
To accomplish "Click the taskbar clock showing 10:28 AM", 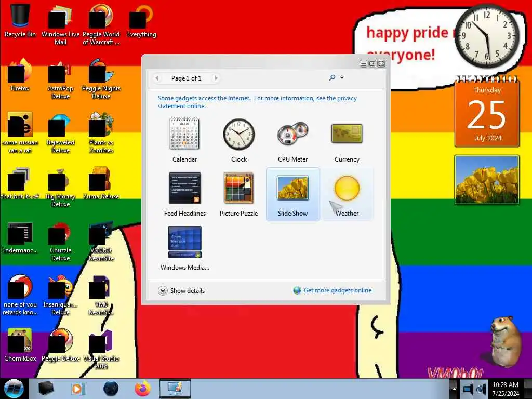I will (x=506, y=389).
